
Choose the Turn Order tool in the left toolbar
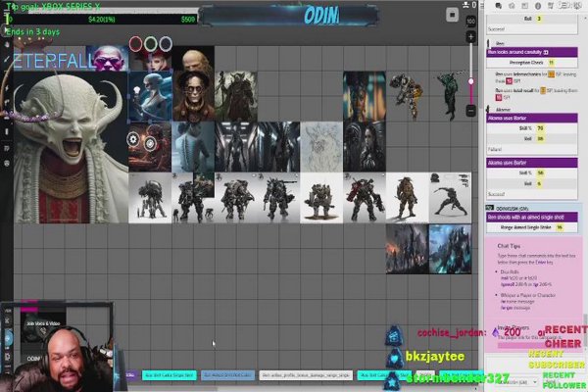pos(7,148)
